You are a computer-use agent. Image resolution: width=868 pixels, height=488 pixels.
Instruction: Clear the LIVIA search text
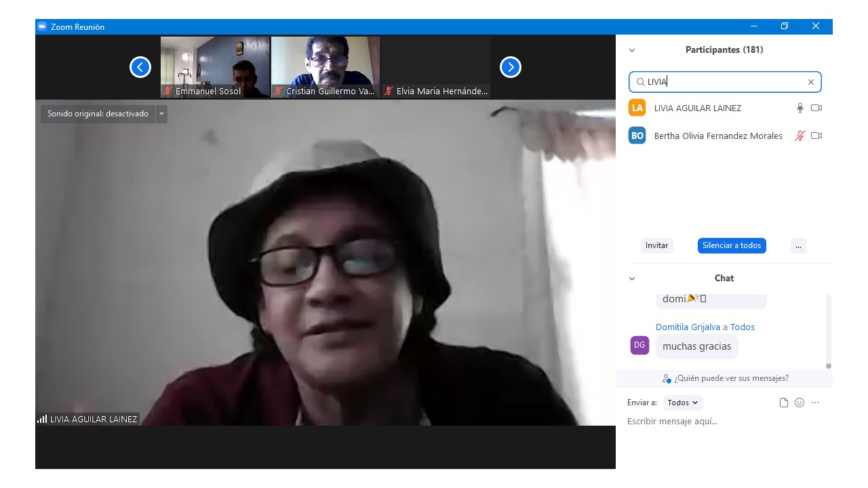coord(810,82)
